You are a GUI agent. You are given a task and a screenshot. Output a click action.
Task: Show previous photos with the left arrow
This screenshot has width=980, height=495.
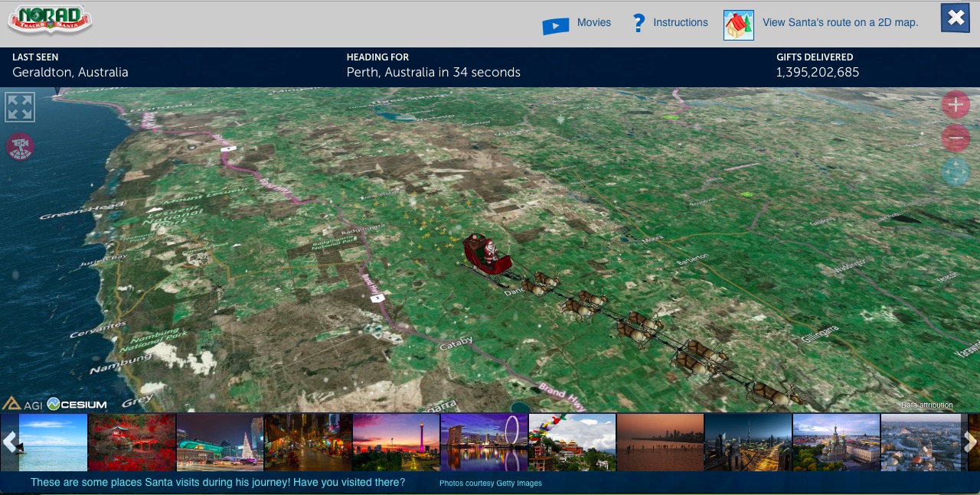(9, 441)
